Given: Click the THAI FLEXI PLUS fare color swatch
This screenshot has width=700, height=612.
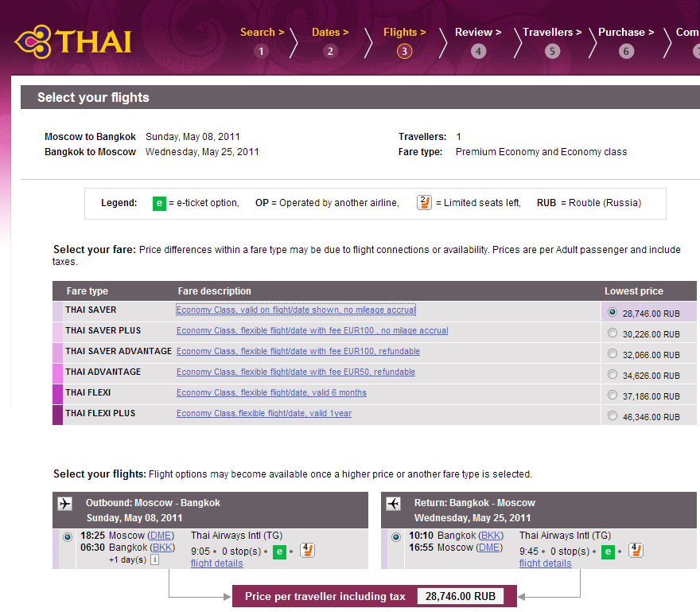Looking at the screenshot, I should coord(57,415).
